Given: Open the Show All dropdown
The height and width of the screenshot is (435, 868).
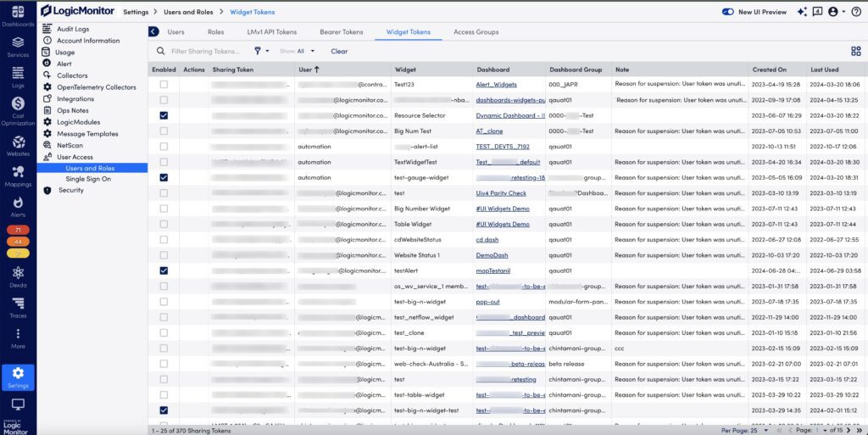Looking at the screenshot, I should coord(298,51).
